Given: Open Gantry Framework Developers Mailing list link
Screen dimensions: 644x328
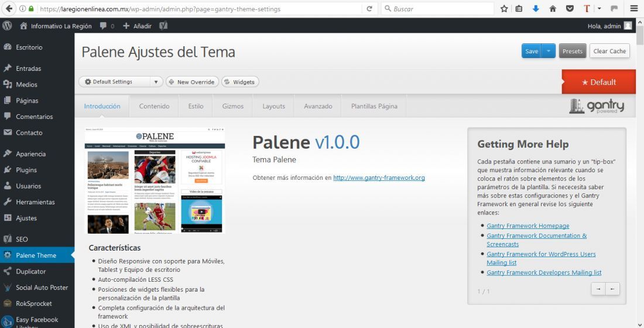Looking at the screenshot, I should (544, 272).
